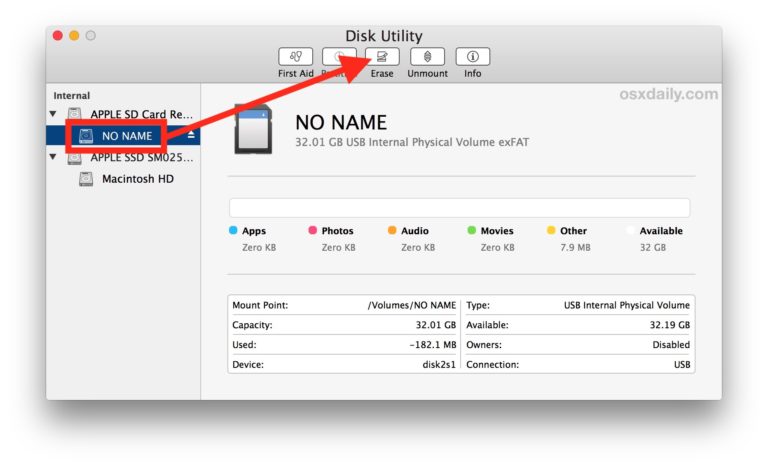Click the 32.01 GB USB Internal Physical Volume exFAT subtitle

(x=412, y=142)
